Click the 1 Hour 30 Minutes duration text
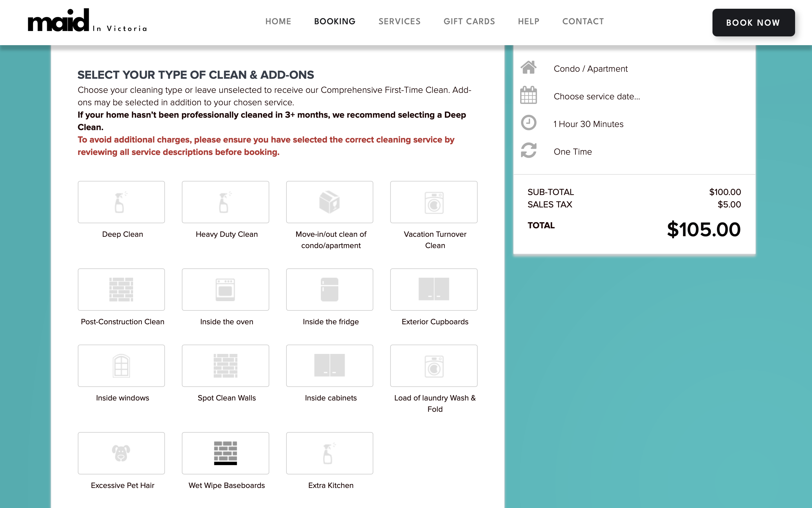Viewport: 812px width, 508px height. [x=588, y=124]
